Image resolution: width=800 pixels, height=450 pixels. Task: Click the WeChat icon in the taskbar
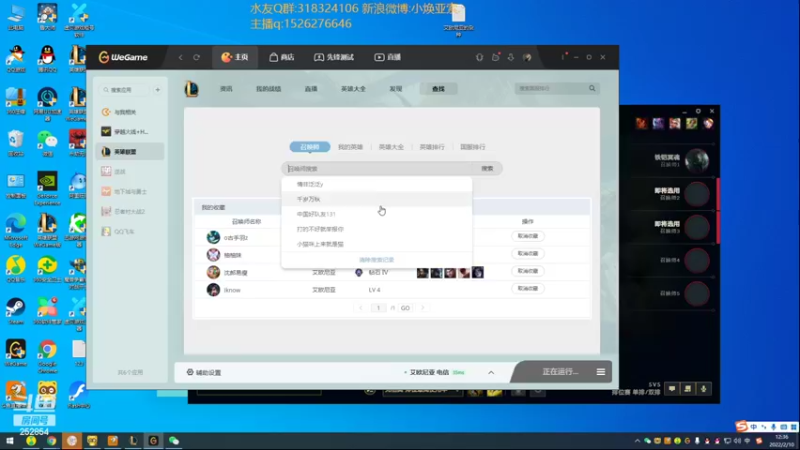(x=173, y=441)
